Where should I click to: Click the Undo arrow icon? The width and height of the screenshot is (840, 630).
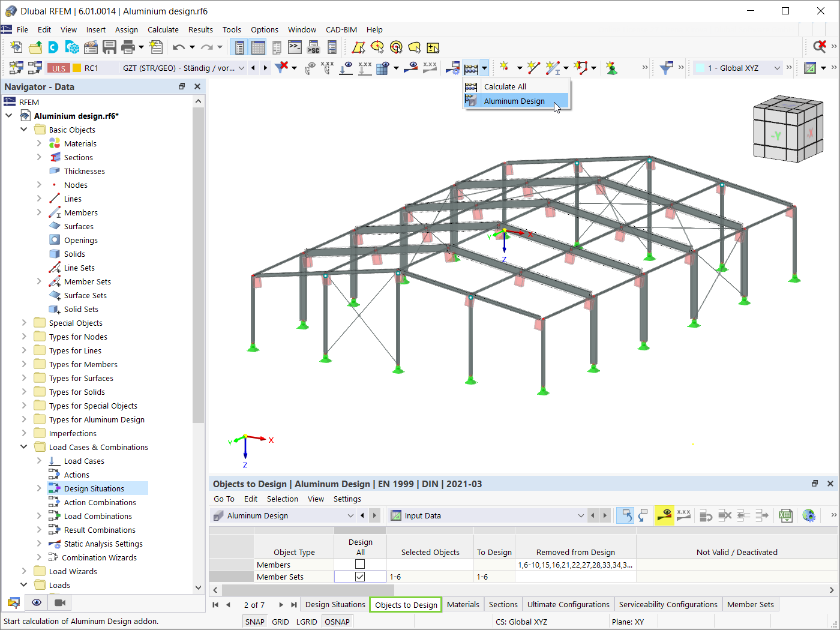[x=179, y=47]
